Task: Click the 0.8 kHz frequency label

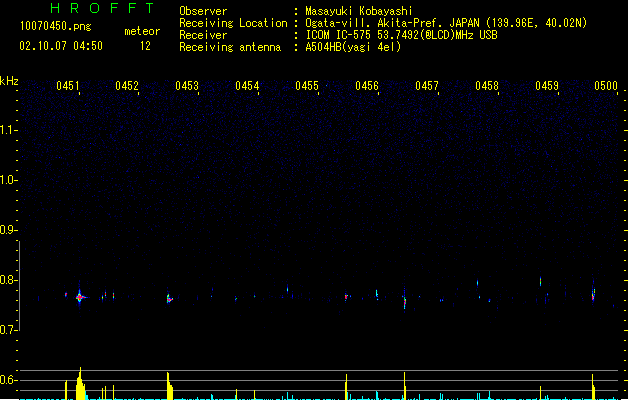Action: (x=8, y=280)
